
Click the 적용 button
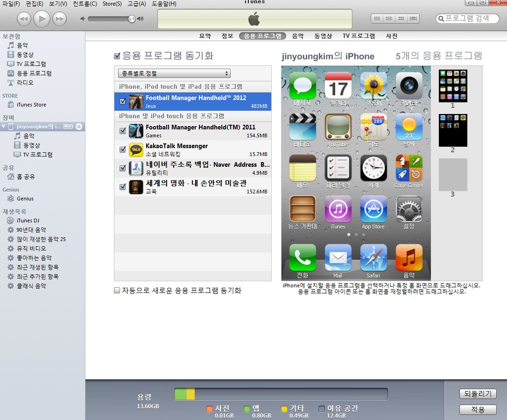point(478,410)
